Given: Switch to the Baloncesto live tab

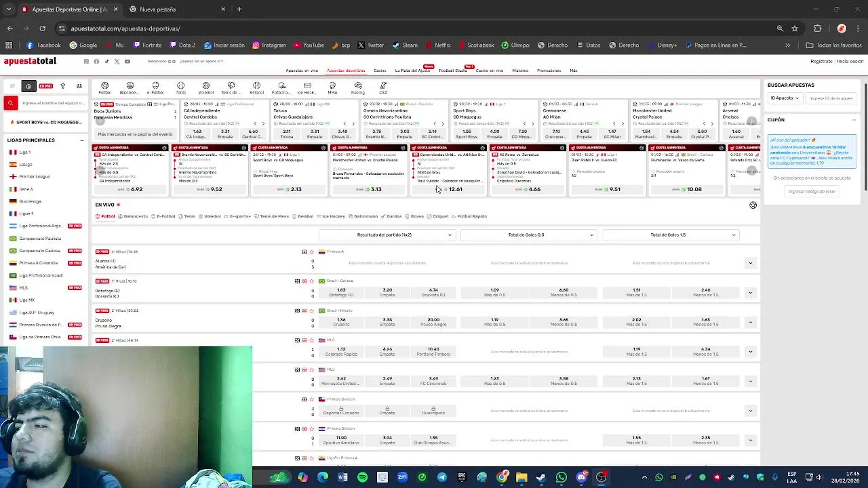Looking at the screenshot, I should pyautogui.click(x=134, y=216).
